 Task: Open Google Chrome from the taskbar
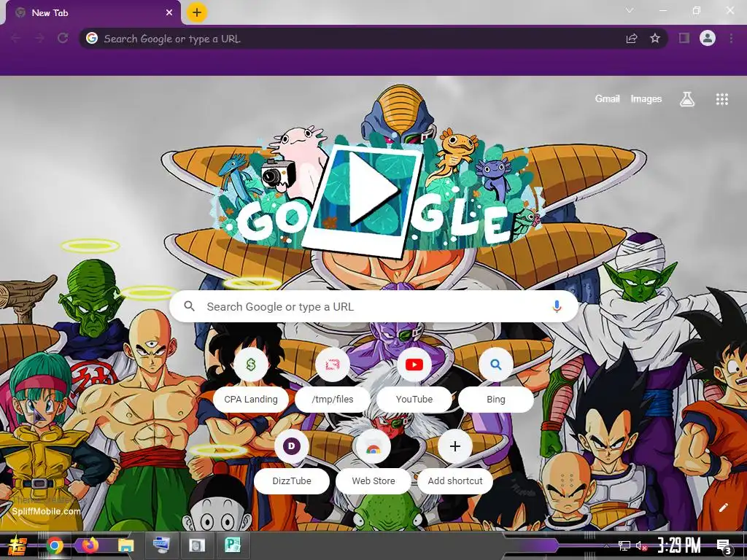tap(55, 545)
